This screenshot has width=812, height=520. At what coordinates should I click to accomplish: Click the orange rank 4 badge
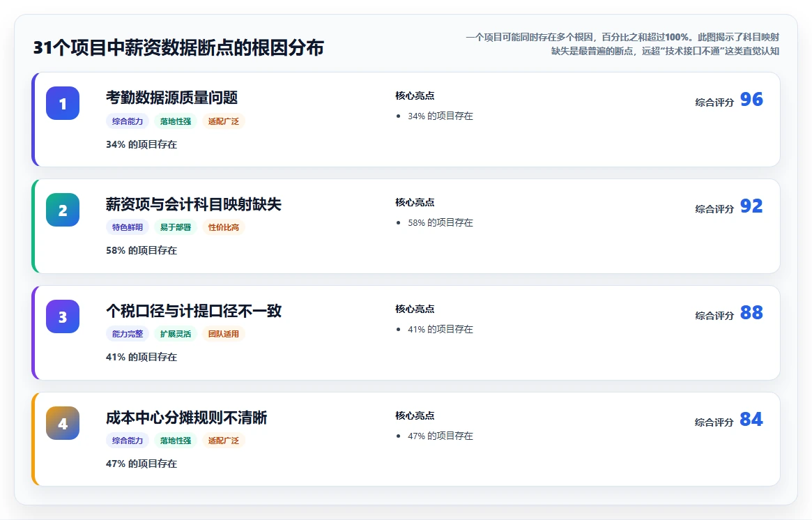click(63, 424)
